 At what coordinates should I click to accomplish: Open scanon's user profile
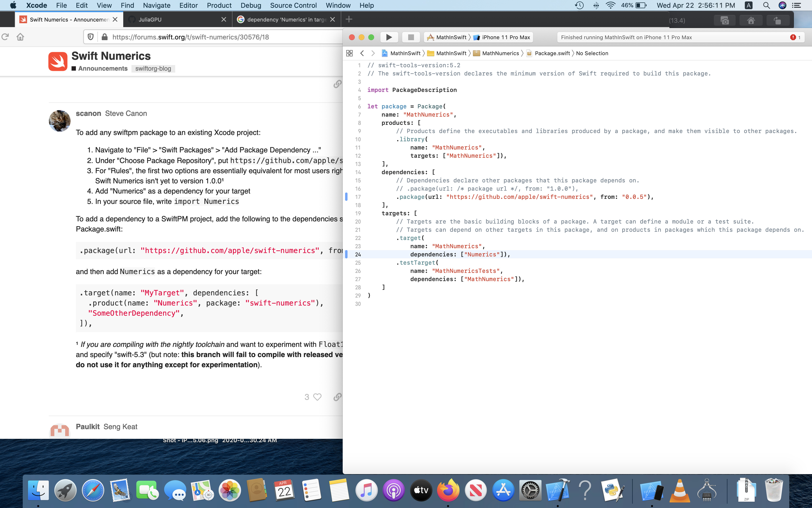pyautogui.click(x=88, y=113)
